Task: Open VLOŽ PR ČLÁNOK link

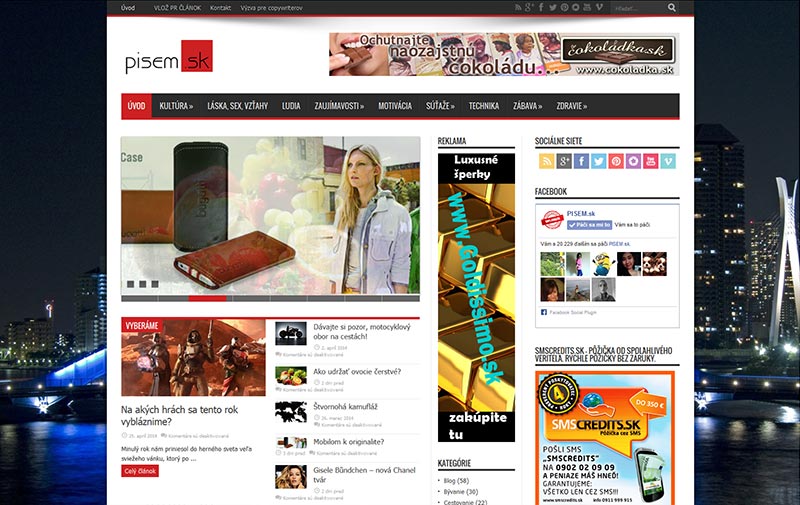Action: (x=178, y=8)
